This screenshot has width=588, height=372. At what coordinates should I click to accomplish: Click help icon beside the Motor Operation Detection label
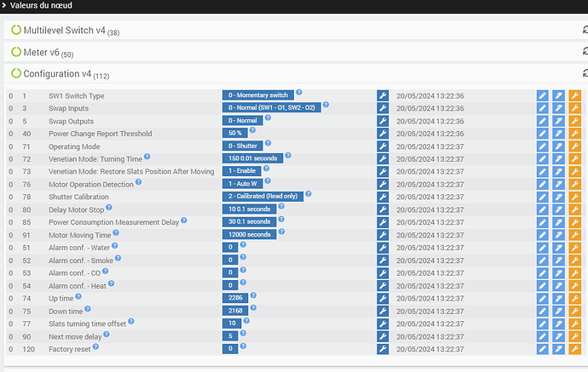click(x=138, y=181)
